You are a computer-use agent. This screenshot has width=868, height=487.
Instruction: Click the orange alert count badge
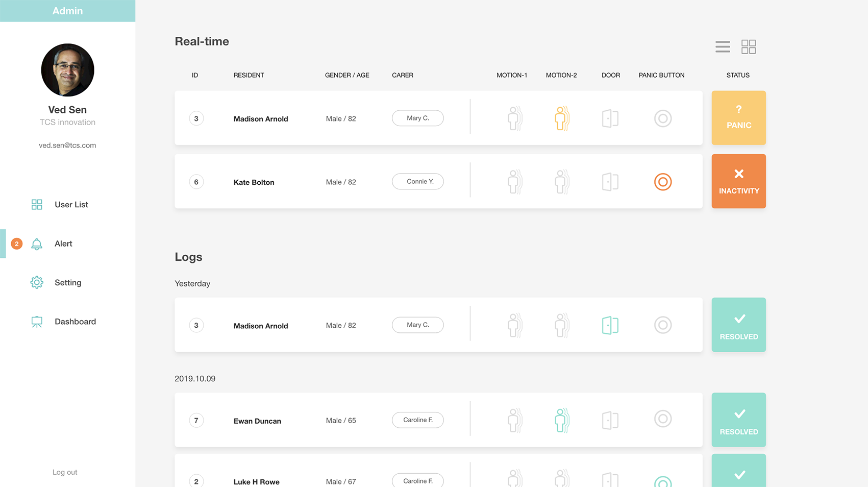point(17,244)
